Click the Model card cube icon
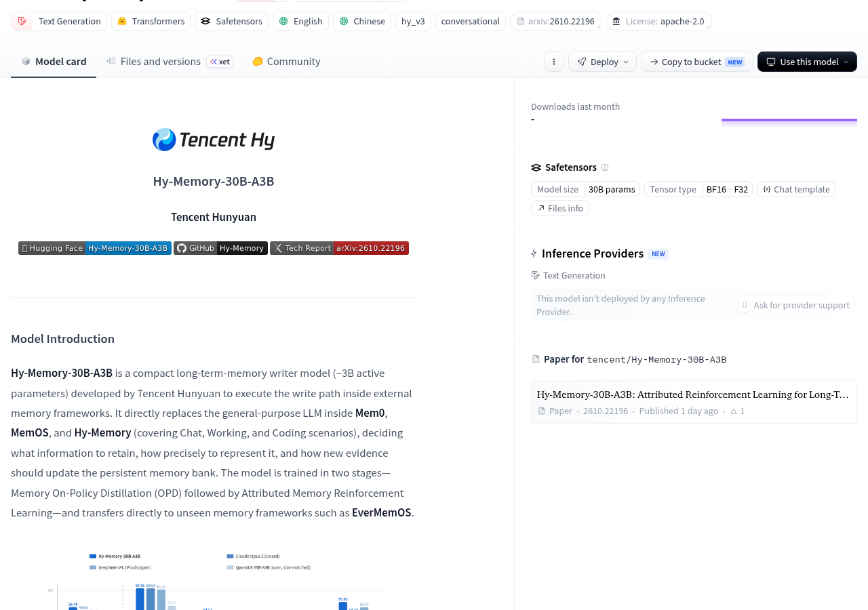 (x=26, y=62)
